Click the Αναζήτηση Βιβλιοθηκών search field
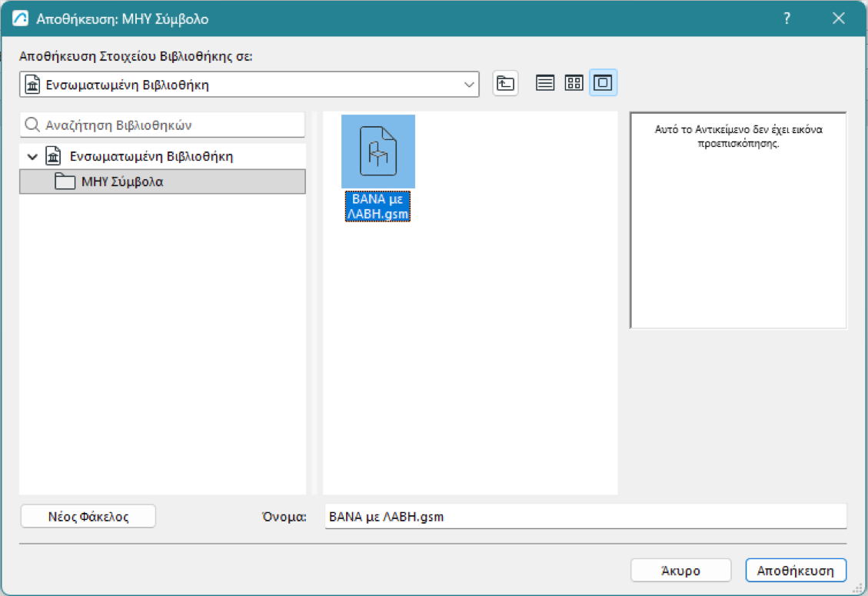The width and height of the screenshot is (868, 596). 162,125
